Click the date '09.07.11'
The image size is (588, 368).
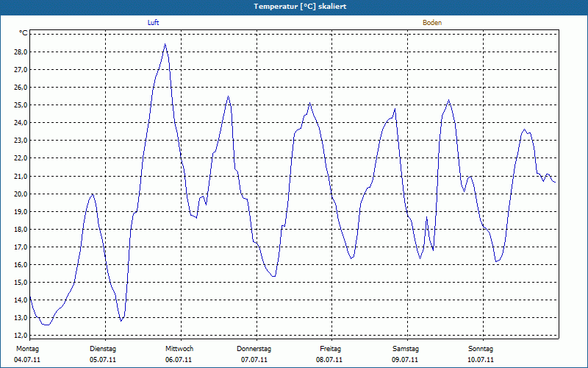pos(405,360)
